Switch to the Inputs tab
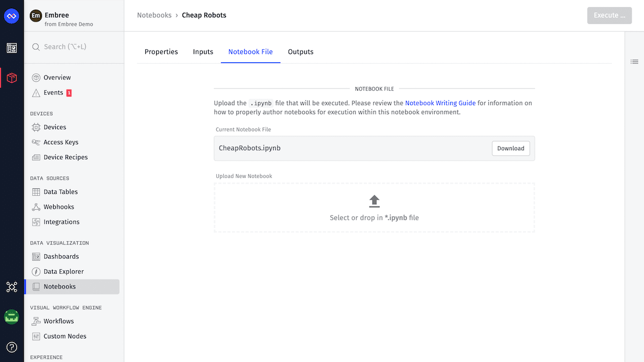 (x=203, y=51)
